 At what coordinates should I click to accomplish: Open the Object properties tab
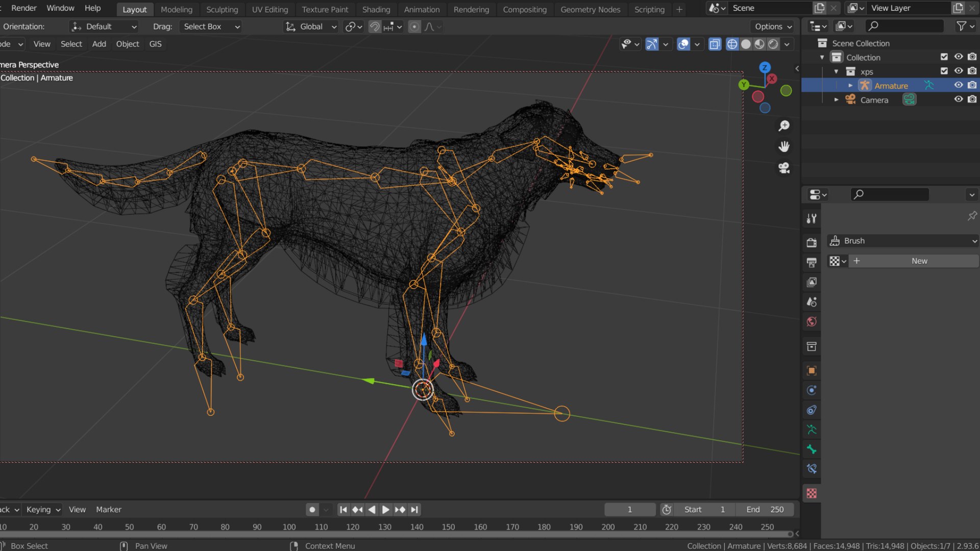812,370
